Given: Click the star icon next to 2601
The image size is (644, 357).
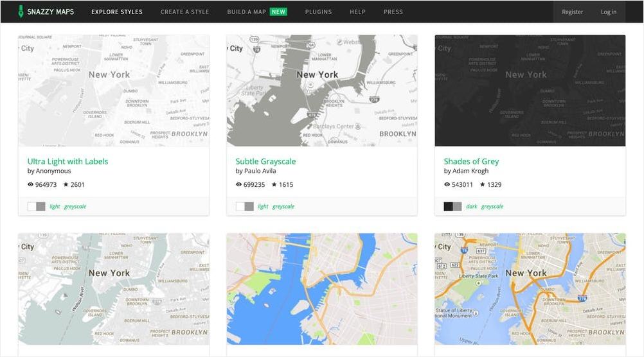Looking at the screenshot, I should [66, 185].
